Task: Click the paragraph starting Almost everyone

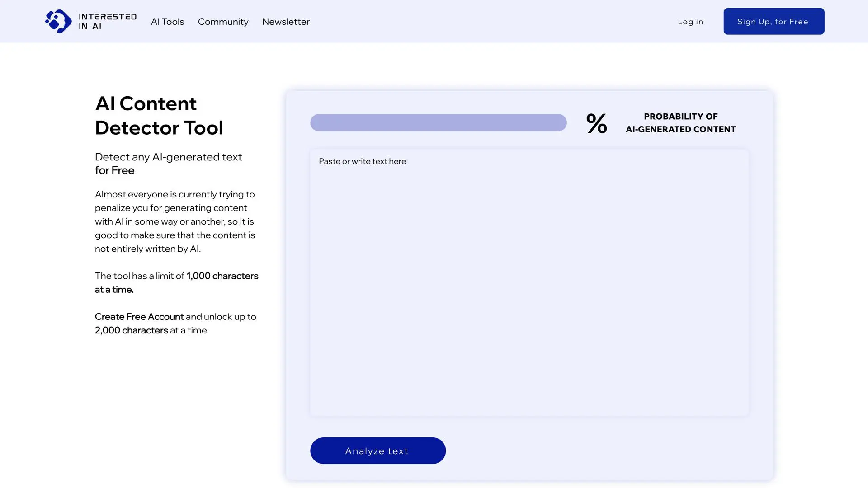Action: point(175,221)
